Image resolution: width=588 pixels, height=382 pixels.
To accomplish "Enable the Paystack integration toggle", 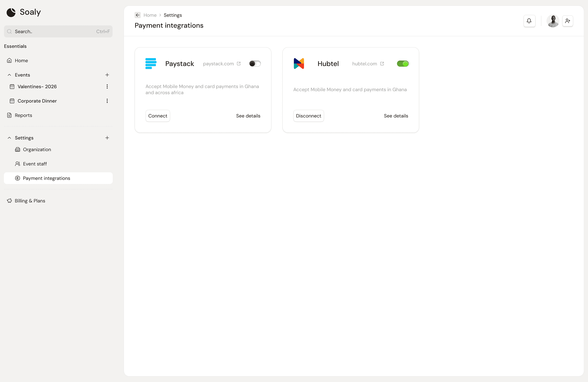I will (255, 64).
